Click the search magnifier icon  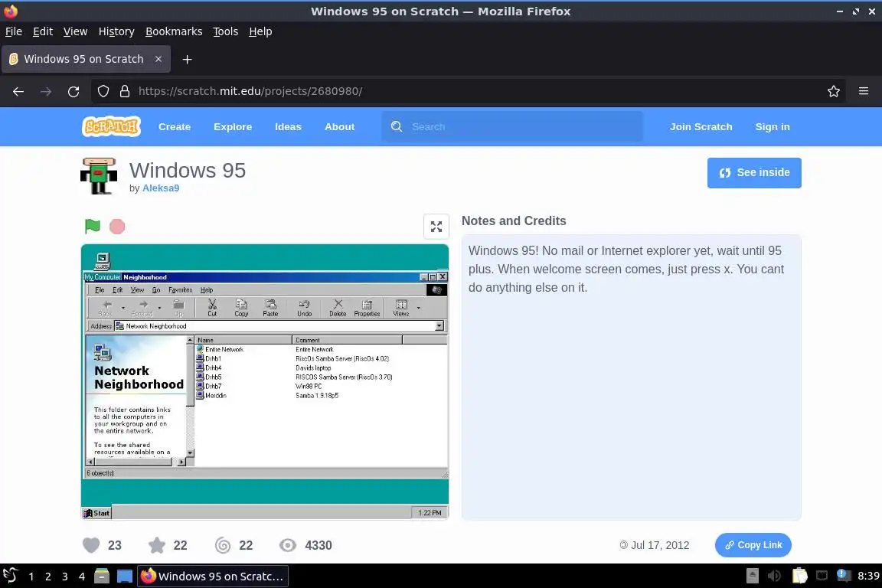point(397,126)
